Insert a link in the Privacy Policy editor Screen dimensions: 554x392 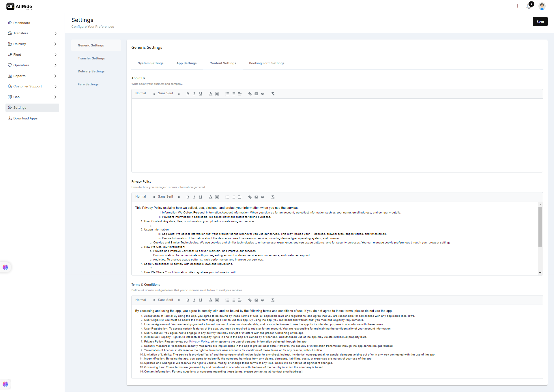[x=250, y=197]
